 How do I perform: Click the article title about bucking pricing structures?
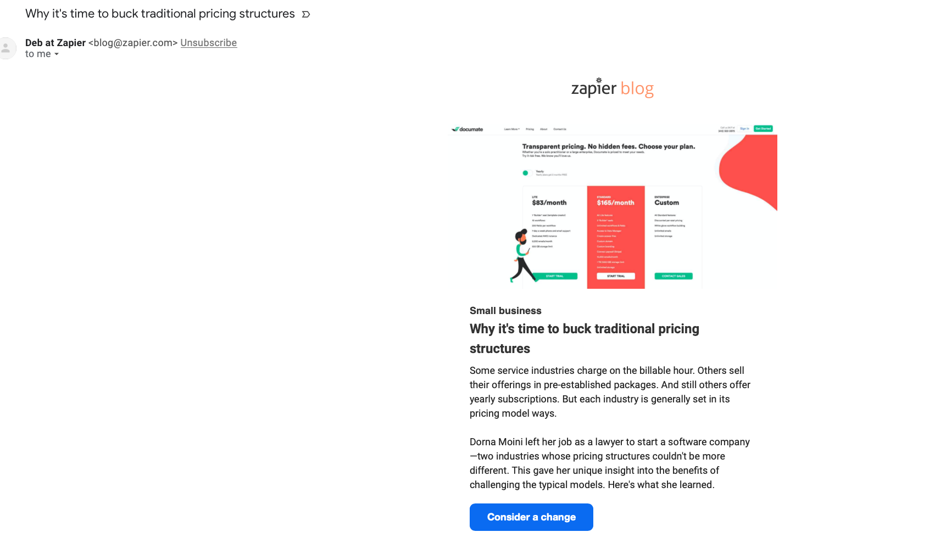pos(584,338)
